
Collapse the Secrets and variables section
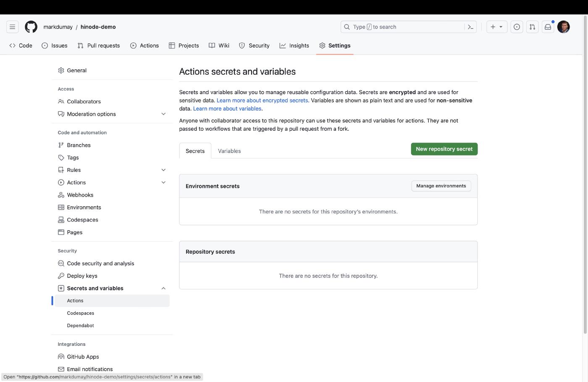(163, 288)
